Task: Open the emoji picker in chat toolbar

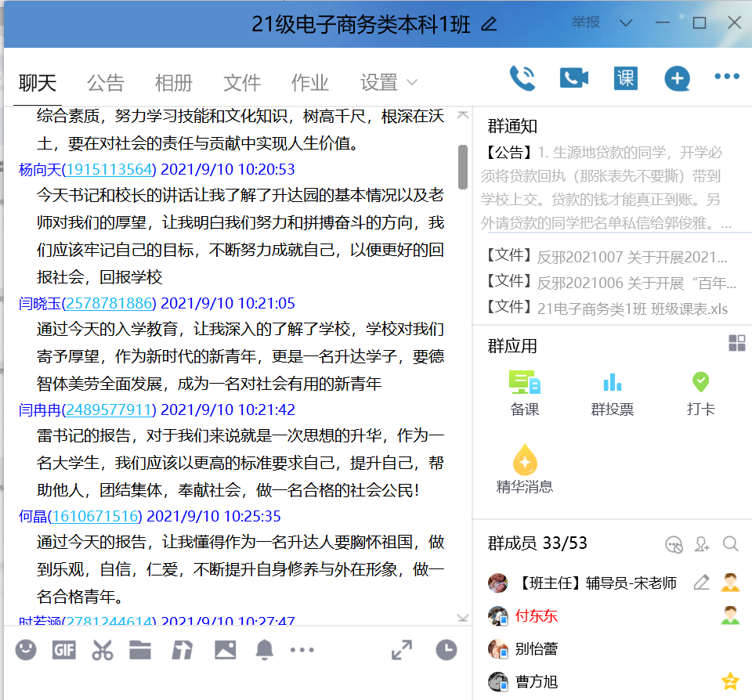Action: pyautogui.click(x=26, y=649)
